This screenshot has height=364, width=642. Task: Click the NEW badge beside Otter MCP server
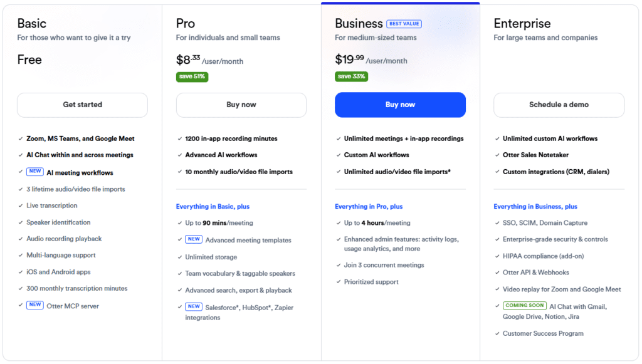tap(35, 306)
